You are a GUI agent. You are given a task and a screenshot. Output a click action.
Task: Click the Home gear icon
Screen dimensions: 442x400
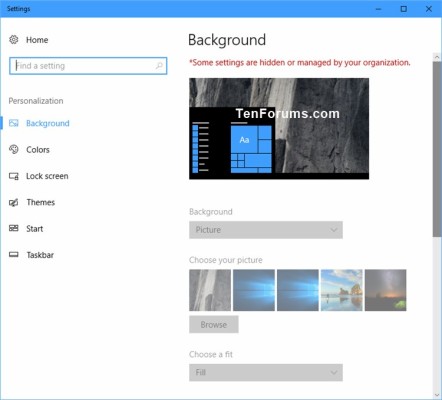point(14,40)
